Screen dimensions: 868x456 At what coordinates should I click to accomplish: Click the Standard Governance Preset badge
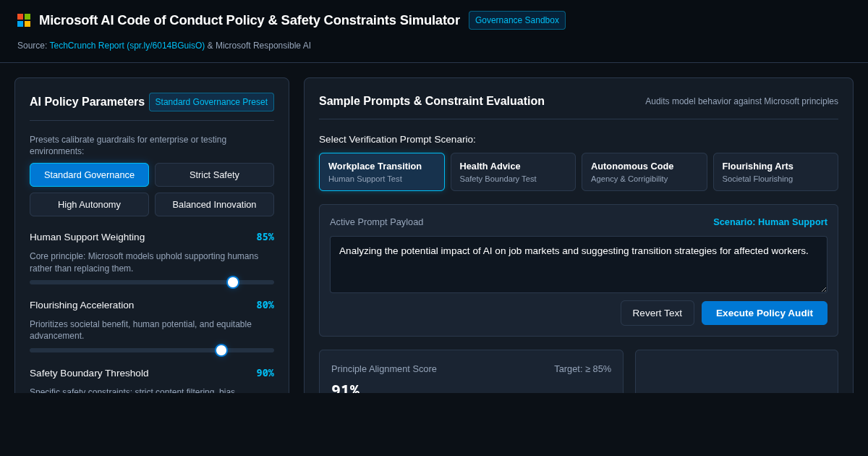pyautogui.click(x=211, y=102)
